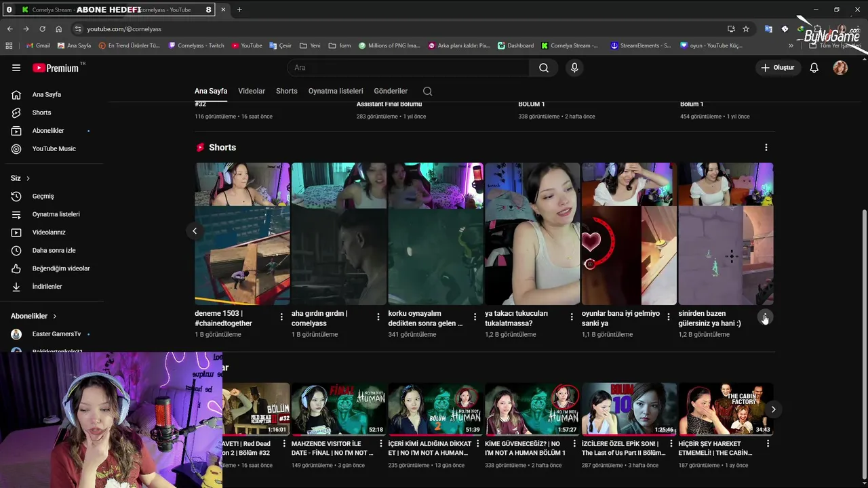Click the browser address bar URL
The height and width of the screenshot is (488, 868).
tap(124, 29)
